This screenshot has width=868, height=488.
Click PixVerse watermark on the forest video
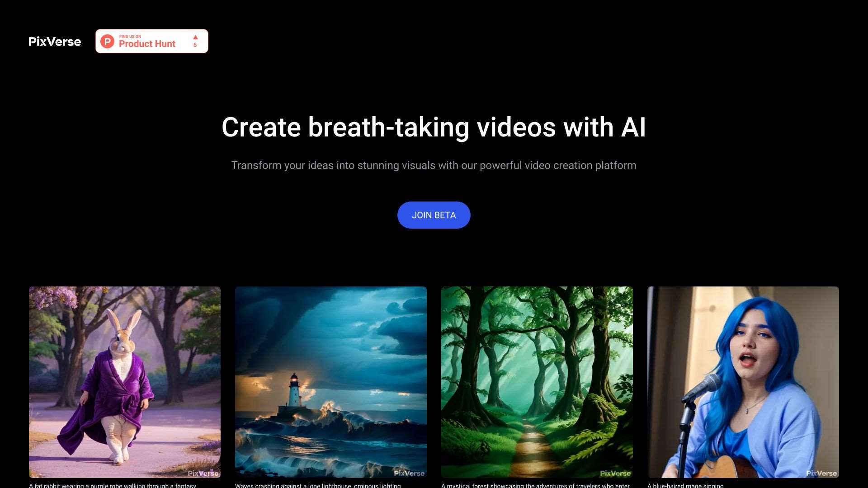pos(615,473)
